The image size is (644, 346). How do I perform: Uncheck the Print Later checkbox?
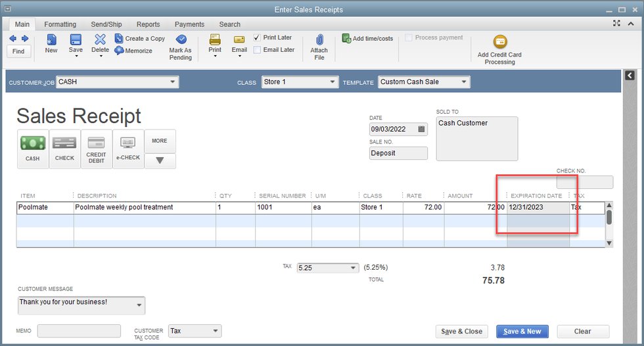coord(257,38)
